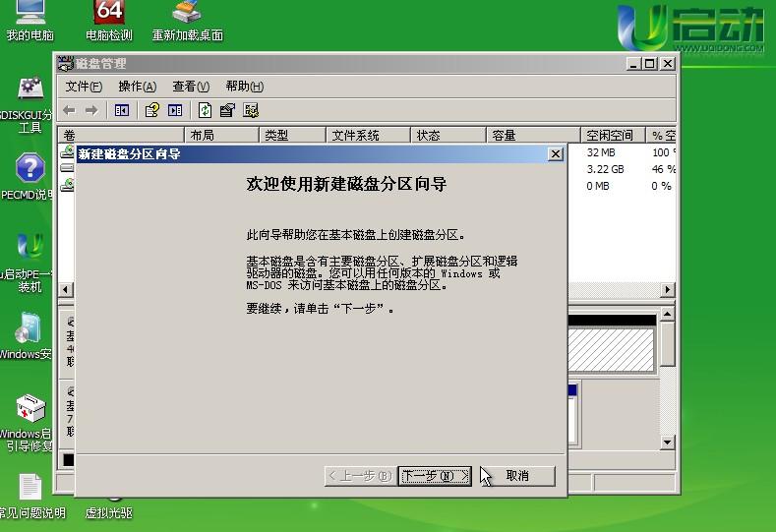The height and width of the screenshot is (532, 776).
Task: Sort by the 状态 column header
Action: tap(448, 135)
